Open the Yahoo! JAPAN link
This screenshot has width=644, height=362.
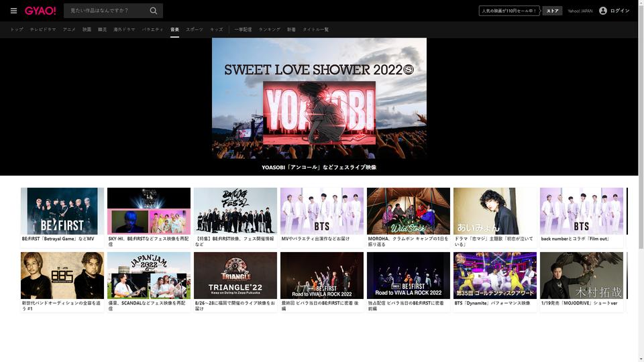pos(580,11)
